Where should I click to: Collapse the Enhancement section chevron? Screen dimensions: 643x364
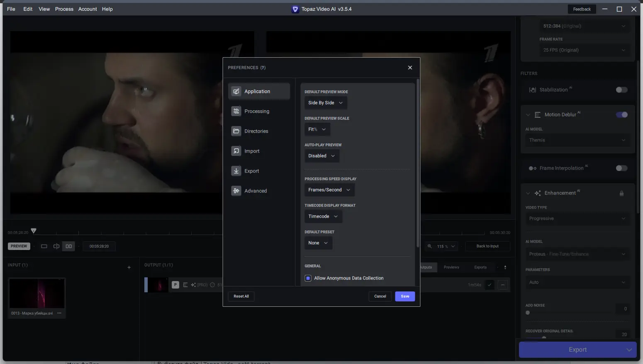click(x=528, y=193)
